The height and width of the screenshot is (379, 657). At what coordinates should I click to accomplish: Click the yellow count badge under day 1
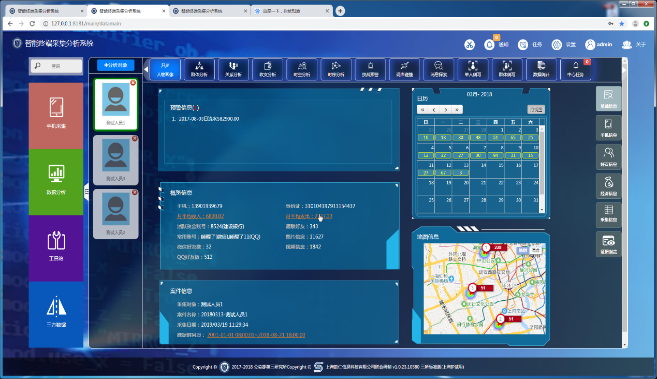(495, 137)
